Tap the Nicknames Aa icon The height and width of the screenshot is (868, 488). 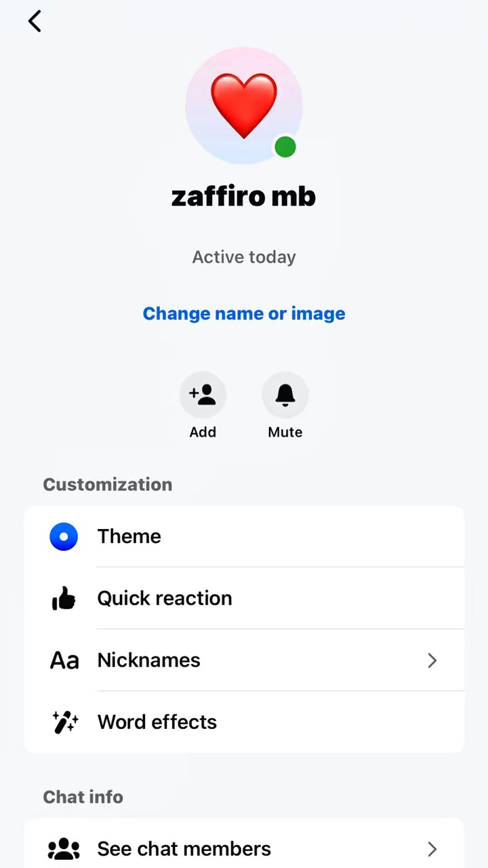pyautogui.click(x=64, y=660)
